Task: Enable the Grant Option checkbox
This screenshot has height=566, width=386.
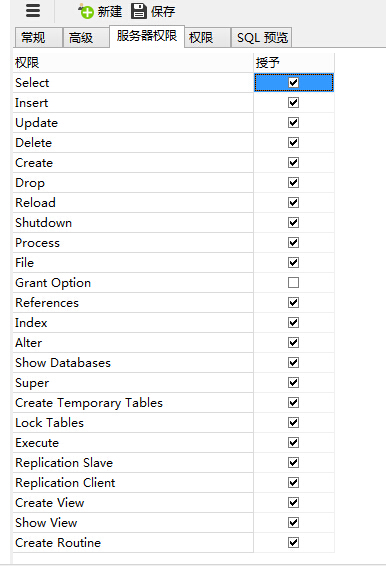Action: [294, 283]
